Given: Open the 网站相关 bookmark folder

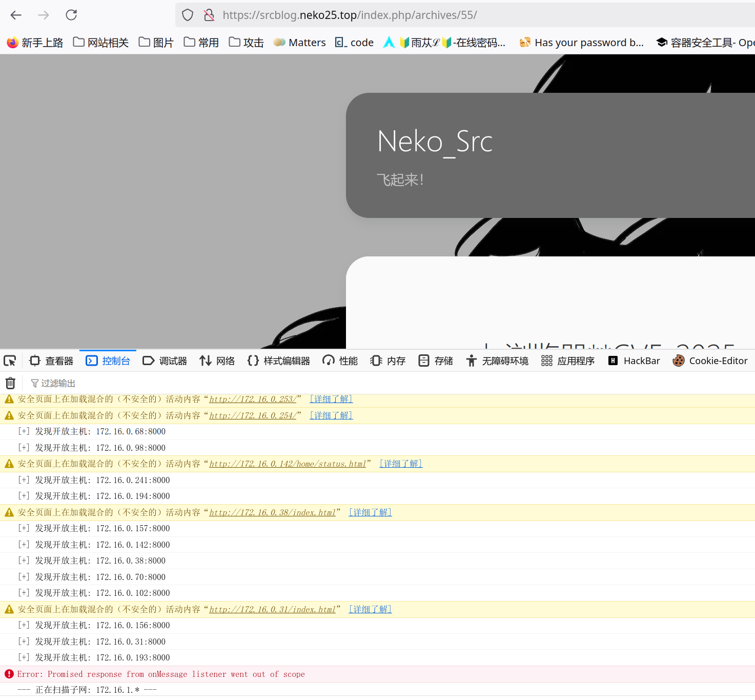Looking at the screenshot, I should (100, 43).
